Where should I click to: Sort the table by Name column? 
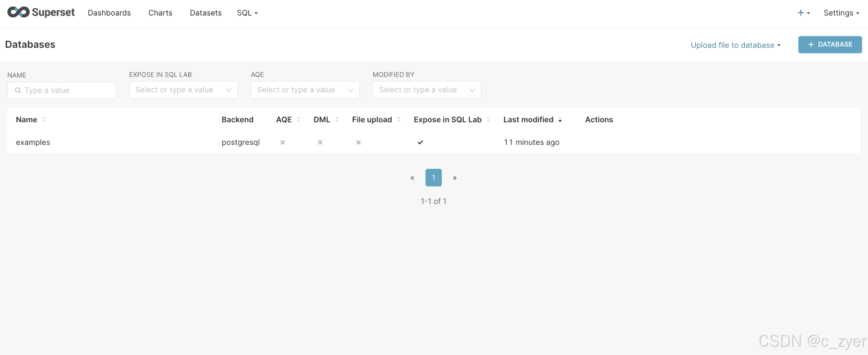coord(30,120)
